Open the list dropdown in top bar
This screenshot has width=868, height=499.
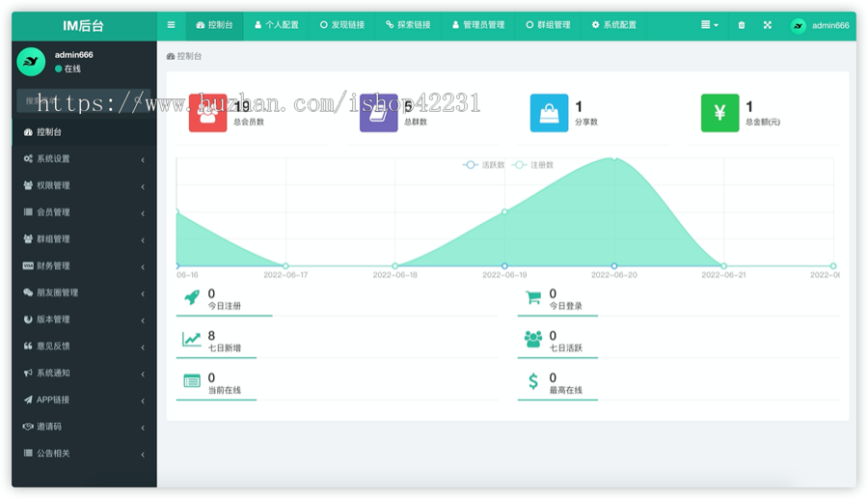pyautogui.click(x=710, y=25)
